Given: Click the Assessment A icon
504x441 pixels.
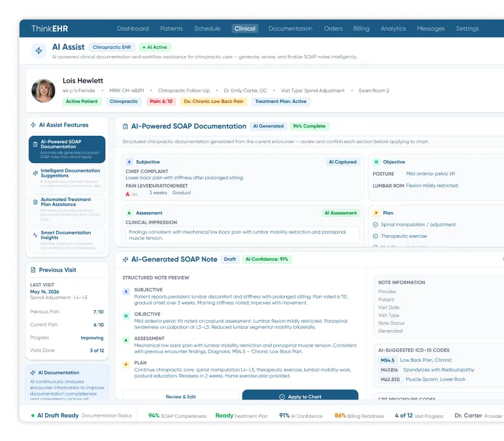Looking at the screenshot, I should coord(129,213).
